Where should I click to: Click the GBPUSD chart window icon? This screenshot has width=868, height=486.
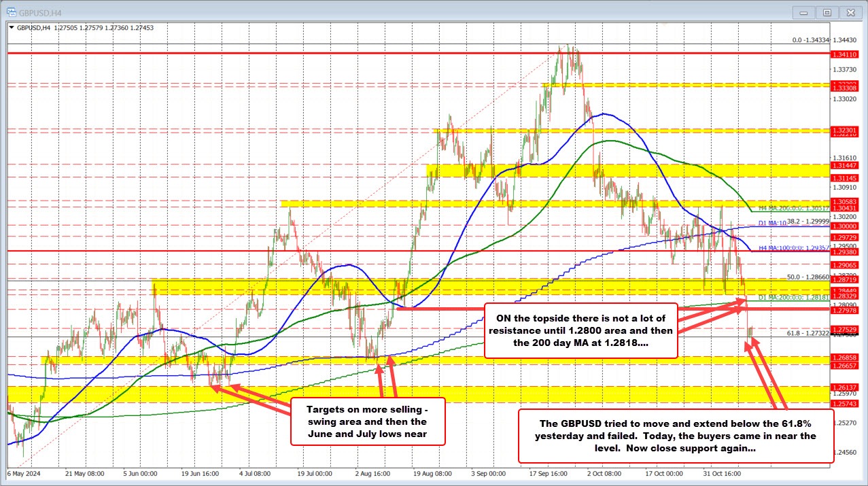coord(11,12)
